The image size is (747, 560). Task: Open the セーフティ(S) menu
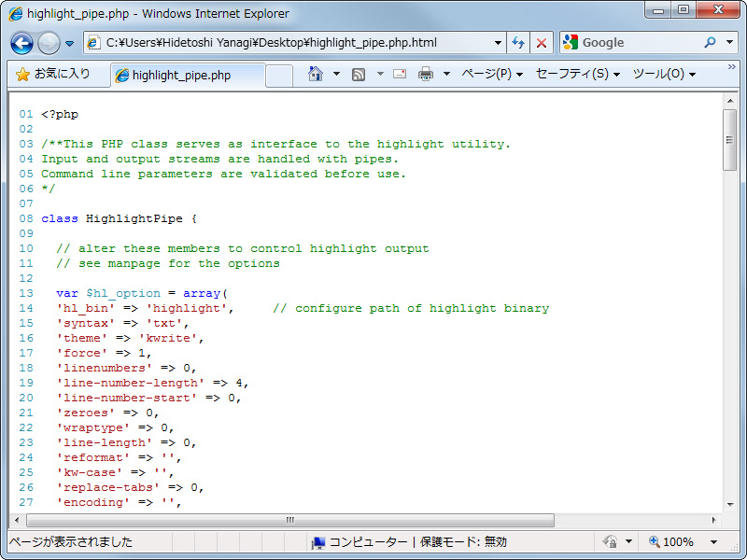click(x=577, y=74)
